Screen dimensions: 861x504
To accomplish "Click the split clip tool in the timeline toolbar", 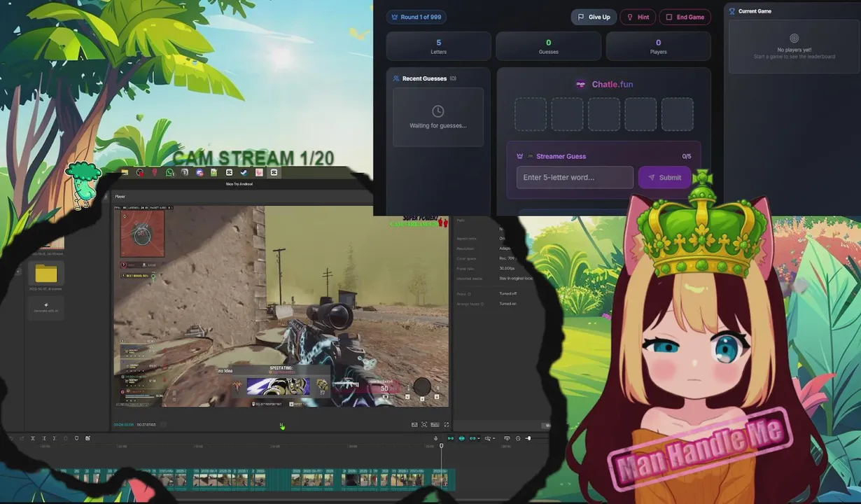I will pyautogui.click(x=32, y=438).
